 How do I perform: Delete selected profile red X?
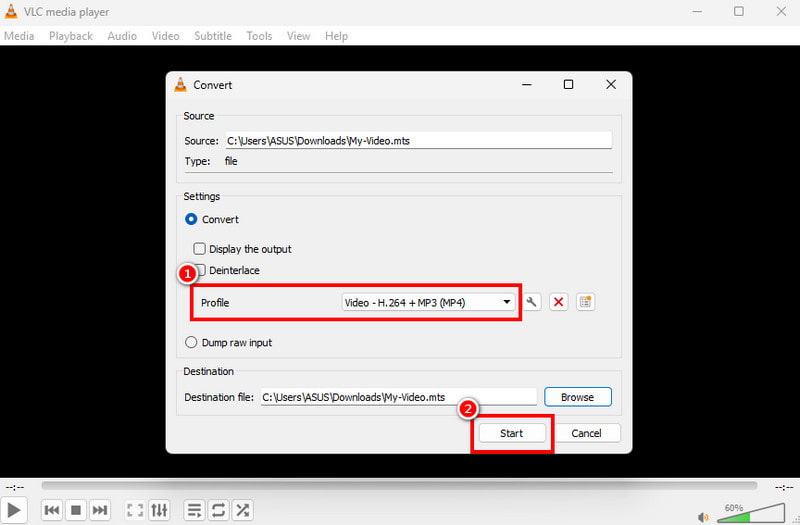tap(559, 302)
